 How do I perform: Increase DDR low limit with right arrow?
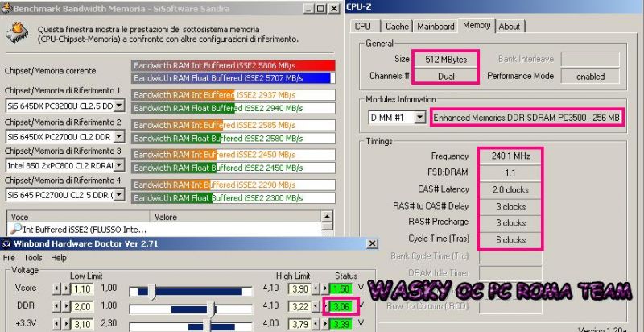[66, 306]
